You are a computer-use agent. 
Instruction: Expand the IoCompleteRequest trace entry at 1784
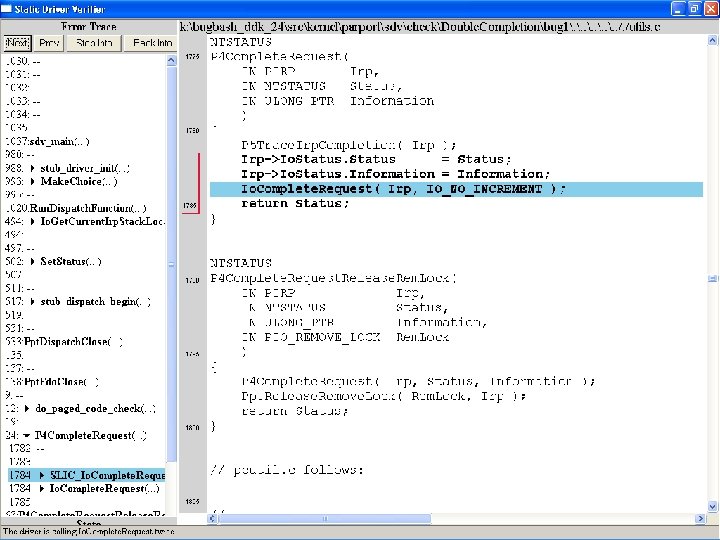click(42, 489)
